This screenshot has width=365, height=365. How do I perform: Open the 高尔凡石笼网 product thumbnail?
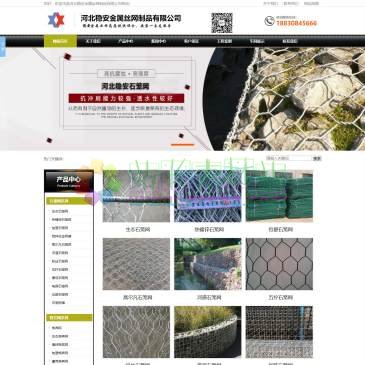pos(136,264)
